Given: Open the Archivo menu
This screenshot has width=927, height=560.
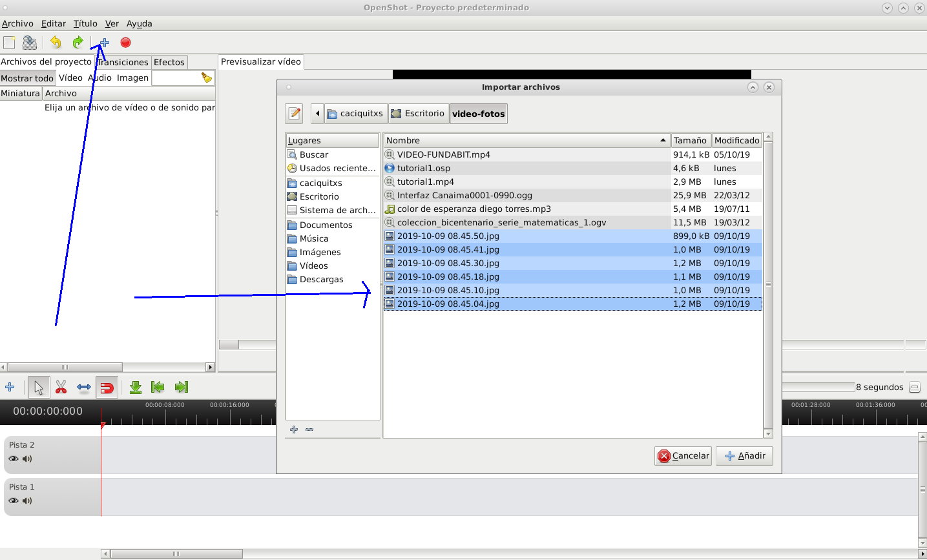Looking at the screenshot, I should pyautogui.click(x=17, y=24).
